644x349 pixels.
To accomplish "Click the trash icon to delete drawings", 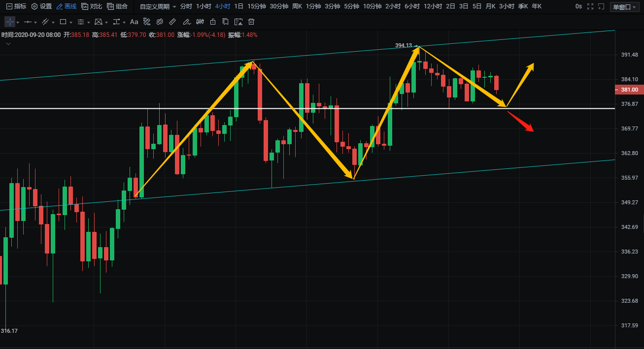I will (251, 22).
